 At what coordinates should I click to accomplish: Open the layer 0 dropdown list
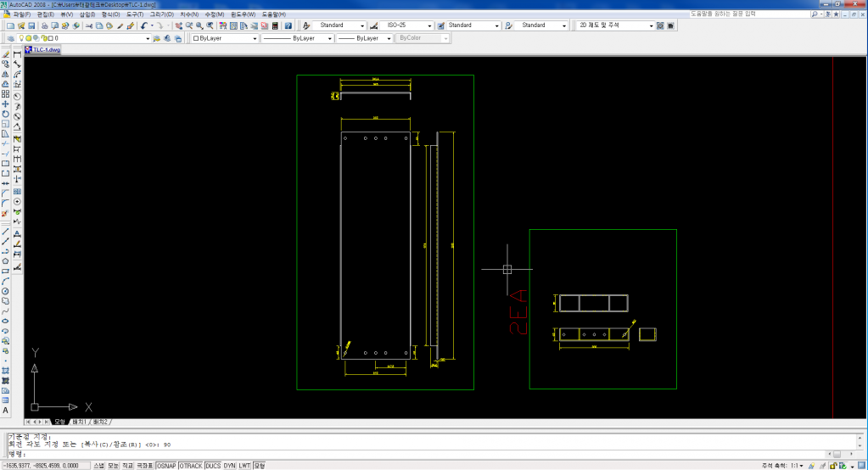pos(148,39)
